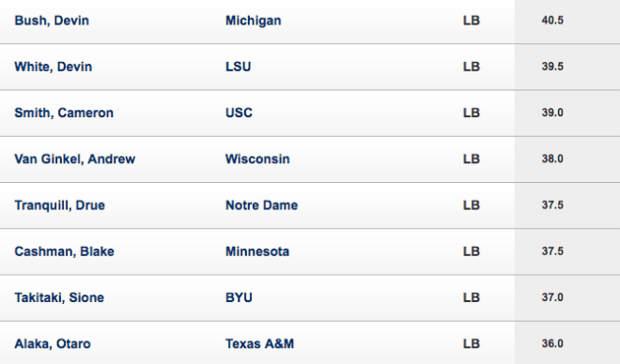Screen dimensions: 620x364
Task: Select the USC school link
Action: [239, 113]
